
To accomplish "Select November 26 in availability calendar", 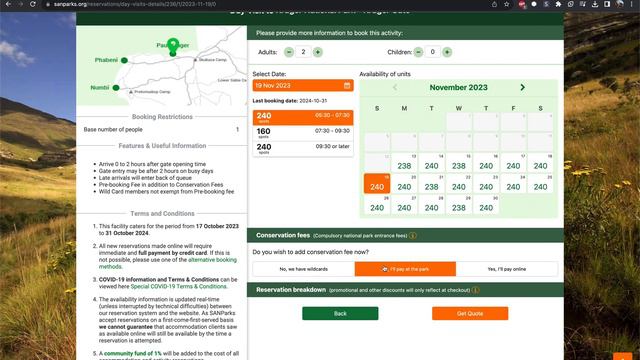I will point(377,204).
